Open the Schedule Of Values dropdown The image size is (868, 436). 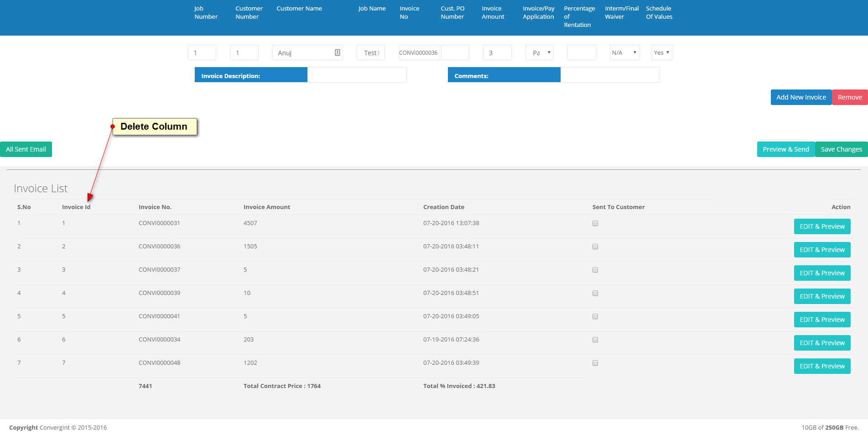(x=661, y=53)
